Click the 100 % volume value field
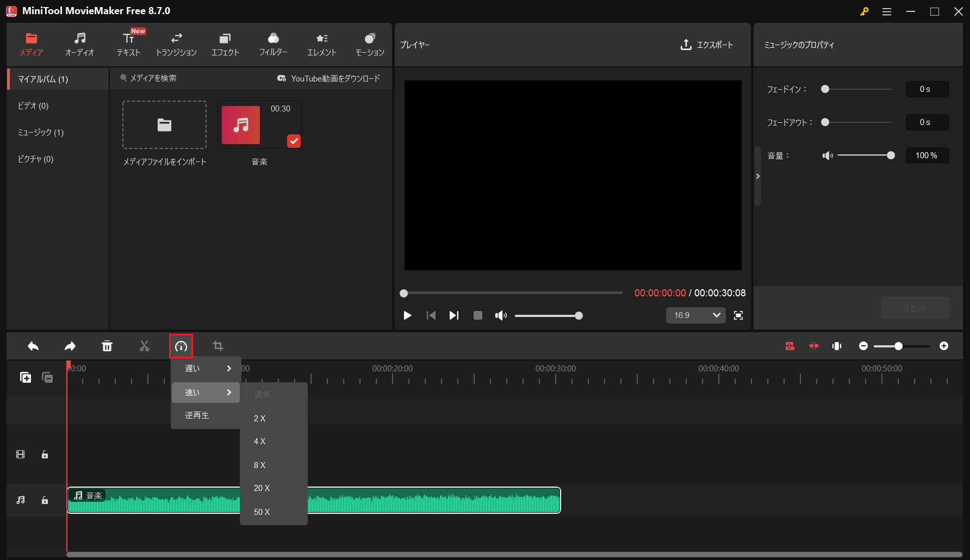 coord(927,155)
